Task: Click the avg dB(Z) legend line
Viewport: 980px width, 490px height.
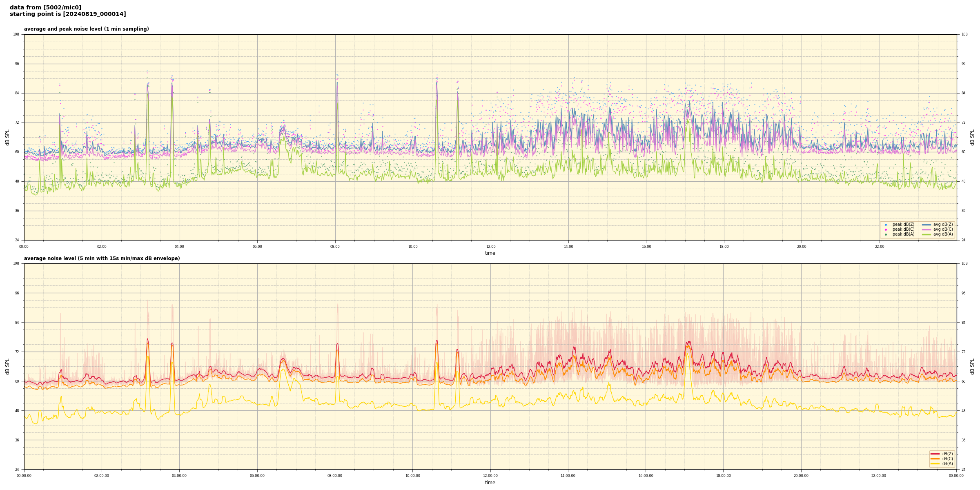Action: (927, 225)
